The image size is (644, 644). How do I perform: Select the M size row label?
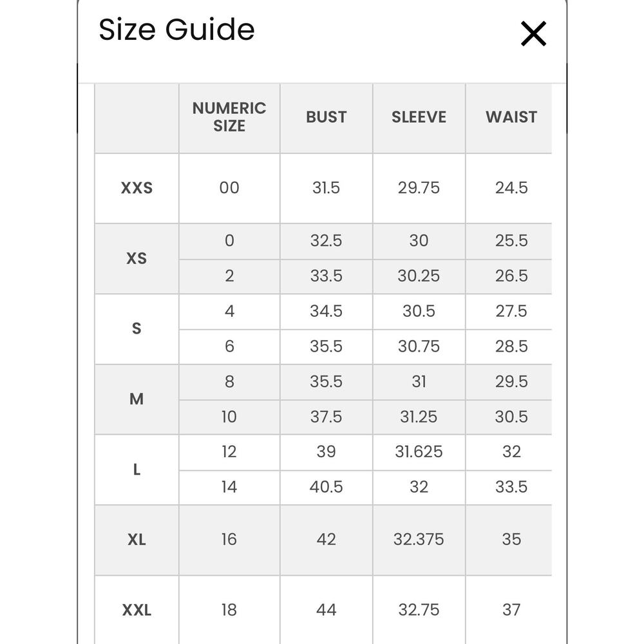click(137, 399)
